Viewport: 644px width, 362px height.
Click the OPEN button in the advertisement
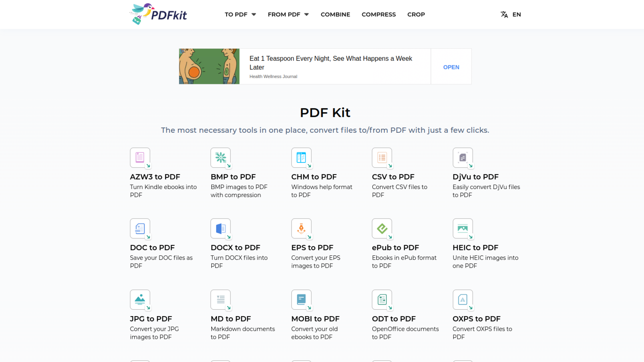tap(451, 67)
